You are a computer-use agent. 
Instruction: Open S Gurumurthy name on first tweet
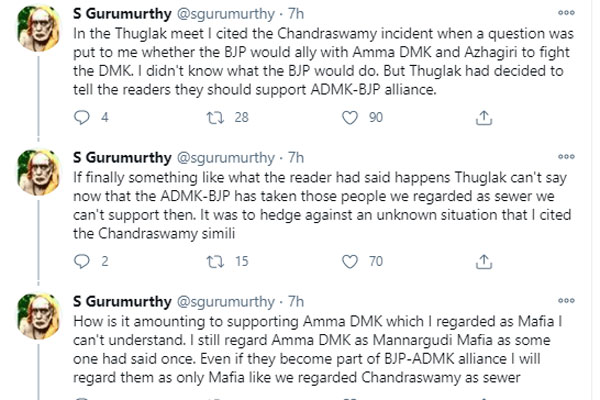122,14
